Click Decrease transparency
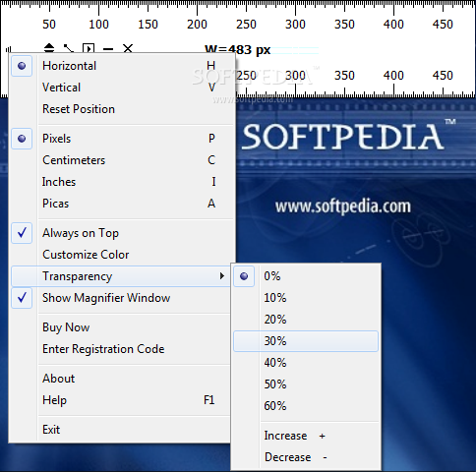The height and width of the screenshot is (472, 476). (x=306, y=457)
